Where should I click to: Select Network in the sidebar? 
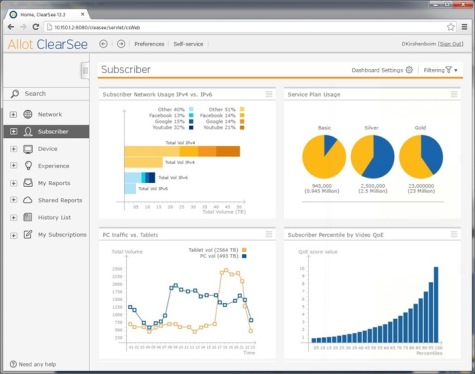pos(50,114)
